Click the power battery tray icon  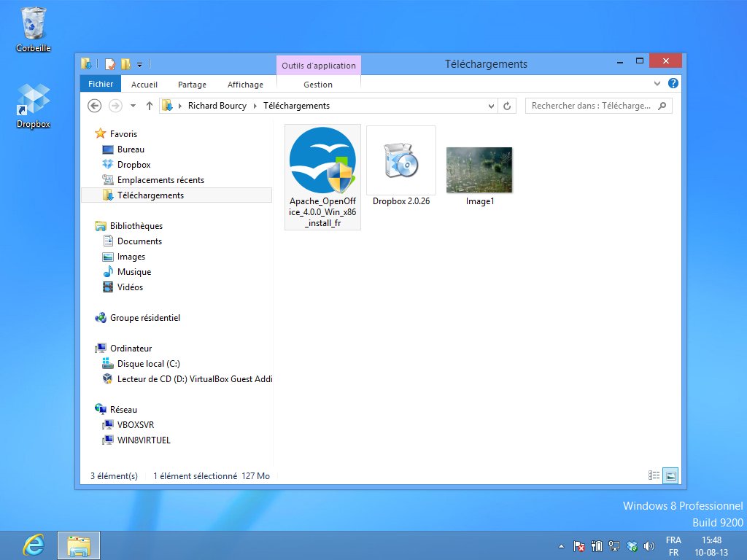point(597,546)
